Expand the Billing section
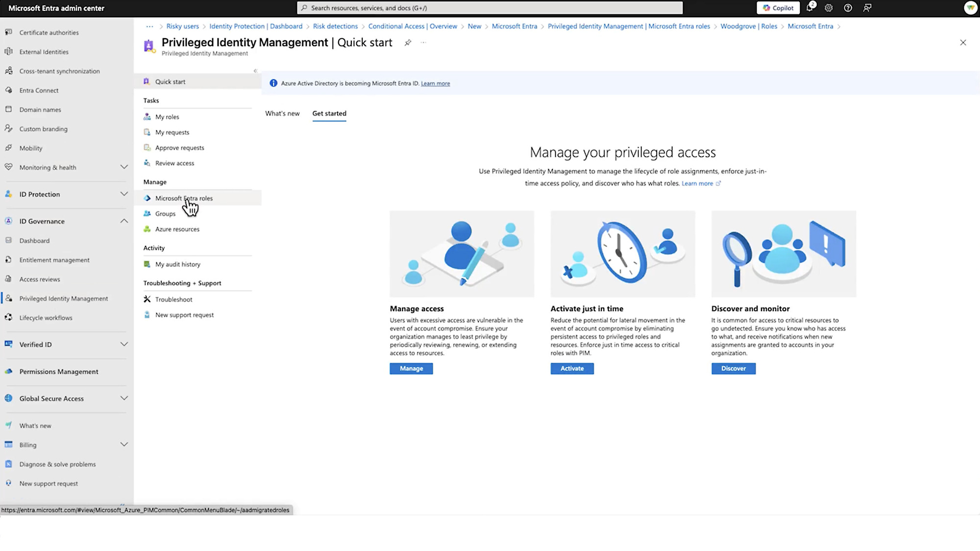Screen dimensions: 980x551 124,444
